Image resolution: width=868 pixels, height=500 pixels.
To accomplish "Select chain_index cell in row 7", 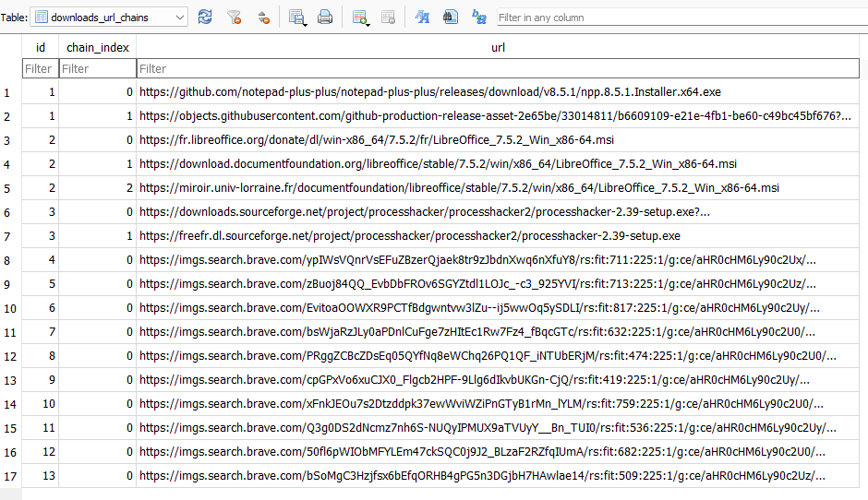I will click(x=98, y=235).
